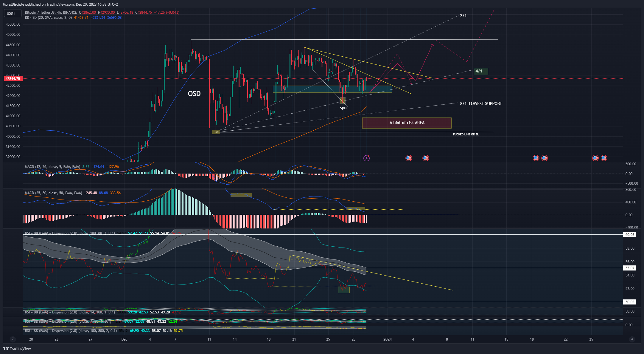
Task: Click the spu text annotation
Action: tap(343, 108)
